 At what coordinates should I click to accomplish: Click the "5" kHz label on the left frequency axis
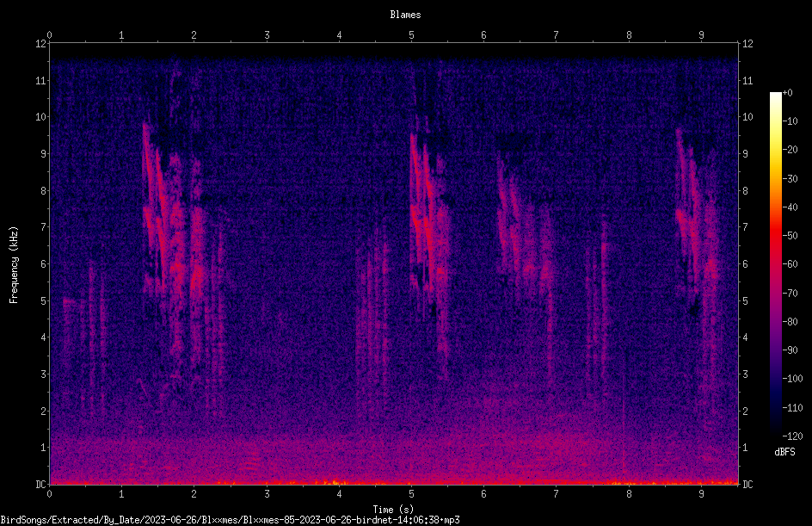pyautogui.click(x=44, y=301)
